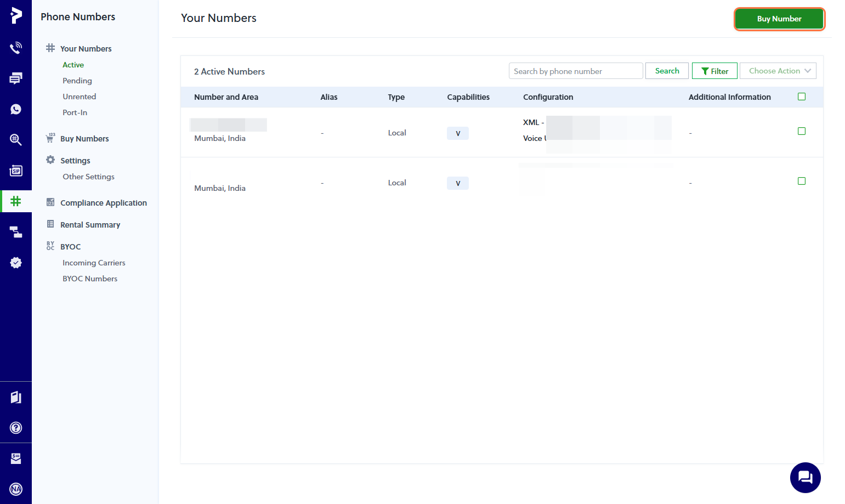The height and width of the screenshot is (504, 845).
Task: Open Buy Numbers menu item
Action: [84, 139]
